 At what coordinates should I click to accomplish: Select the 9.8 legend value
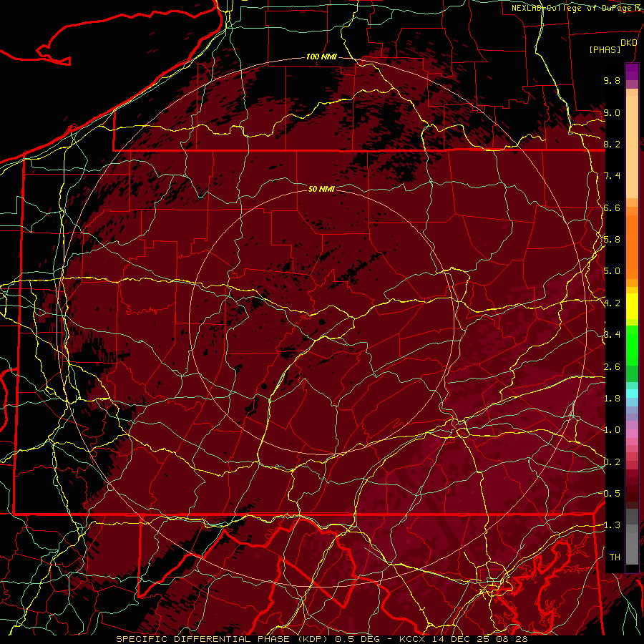(612, 80)
